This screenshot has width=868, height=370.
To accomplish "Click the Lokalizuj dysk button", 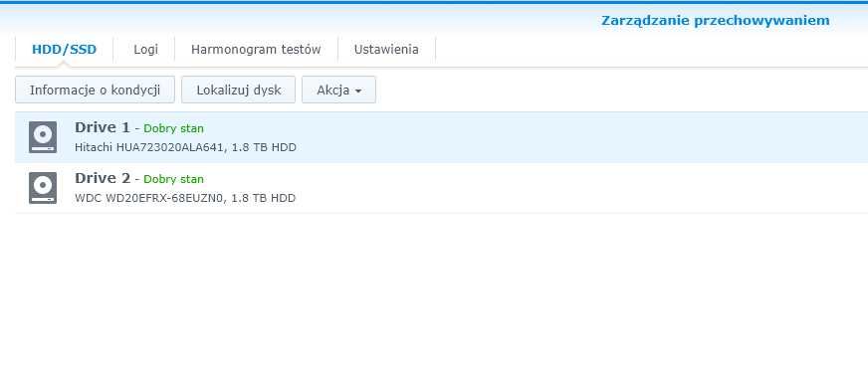I will (239, 90).
